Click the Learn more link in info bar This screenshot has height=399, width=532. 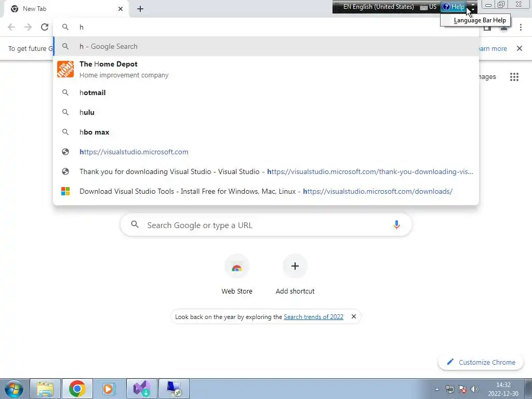click(493, 48)
